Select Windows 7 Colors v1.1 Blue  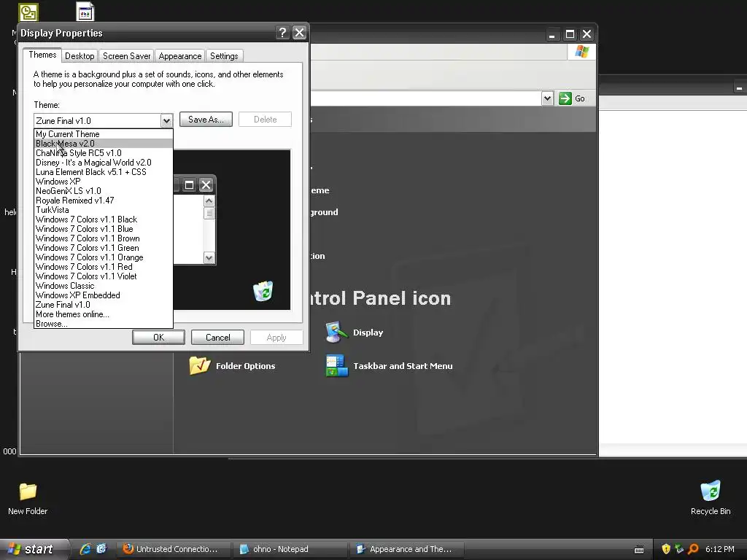point(104,229)
